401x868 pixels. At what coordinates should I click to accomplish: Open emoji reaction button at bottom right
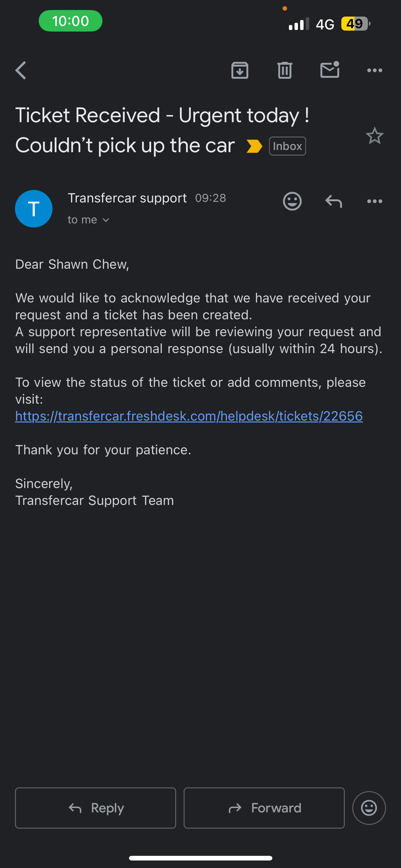tap(369, 808)
